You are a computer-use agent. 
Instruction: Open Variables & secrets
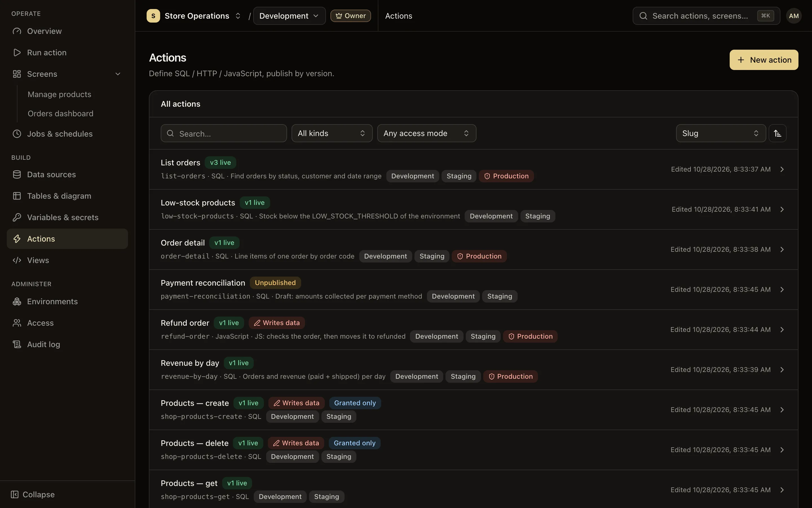tap(67, 217)
